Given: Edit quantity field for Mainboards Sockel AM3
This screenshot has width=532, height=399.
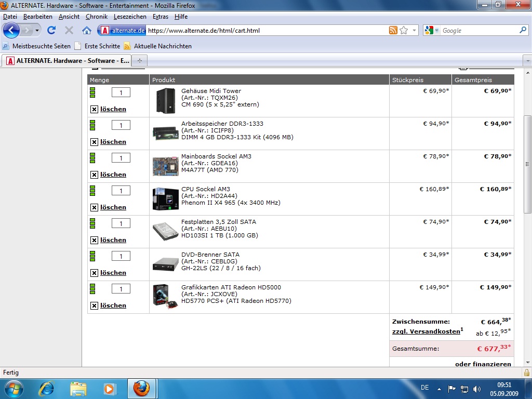Looking at the screenshot, I should (x=121, y=158).
